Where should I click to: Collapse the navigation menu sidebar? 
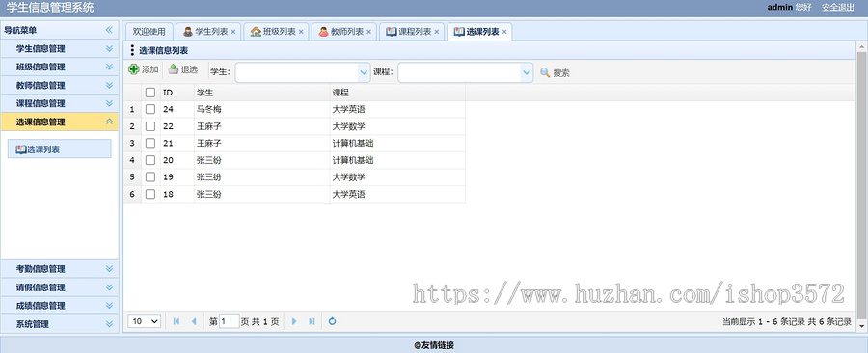[109, 30]
